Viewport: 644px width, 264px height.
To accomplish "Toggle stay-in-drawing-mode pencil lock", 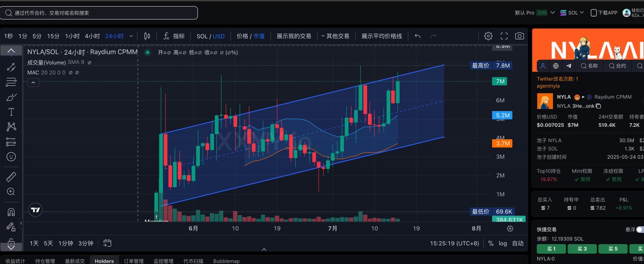I will tap(11, 226).
